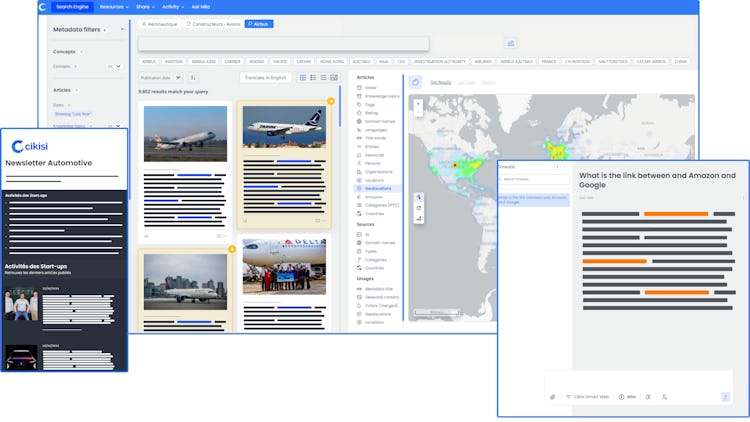Select highlighted Geolocations facet under Articles
Viewport: 750px width, 422px height.
(378, 189)
